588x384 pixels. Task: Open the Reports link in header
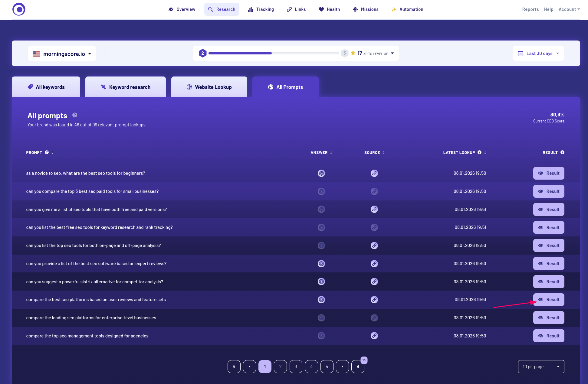tap(530, 9)
